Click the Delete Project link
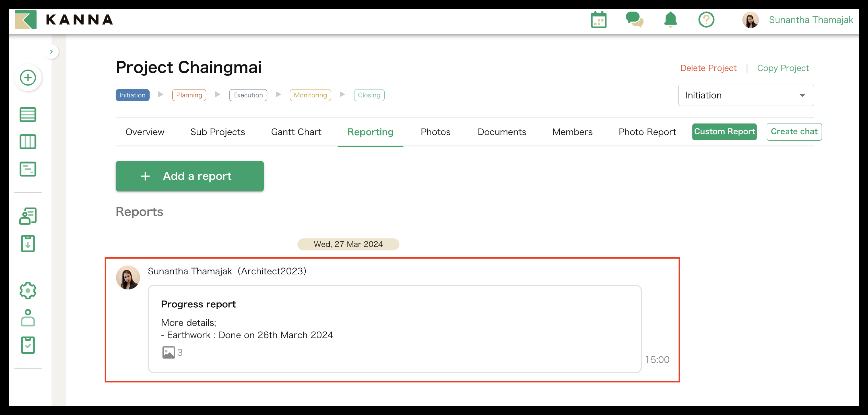This screenshot has width=868, height=415. 708,68
